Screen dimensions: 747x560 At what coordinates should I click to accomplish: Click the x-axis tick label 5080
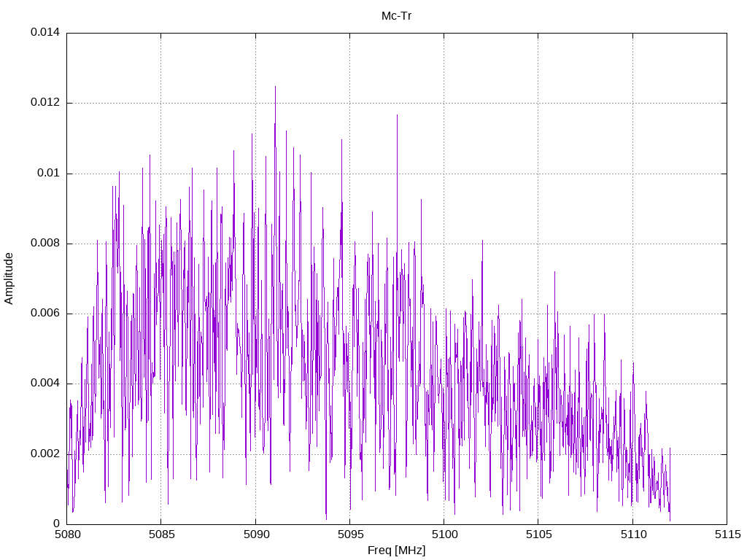coord(67,534)
